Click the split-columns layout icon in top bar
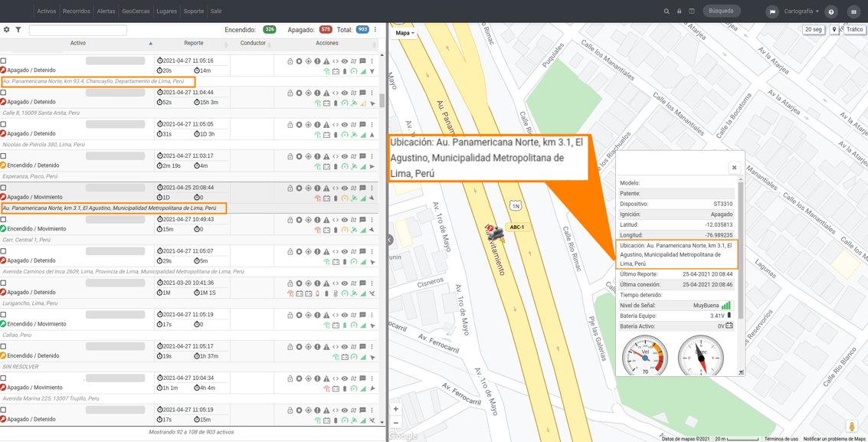The width and height of the screenshot is (868, 442). [691, 11]
